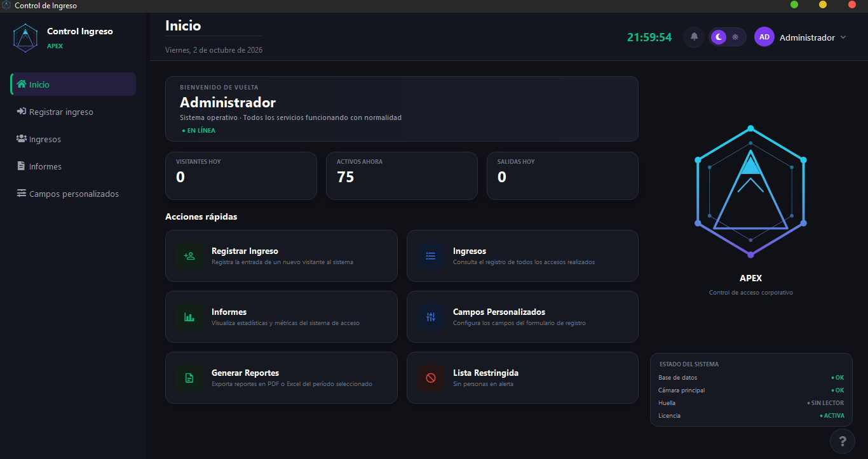The width and height of the screenshot is (868, 459).
Task: Click the Informes bar chart icon
Action: click(189, 317)
